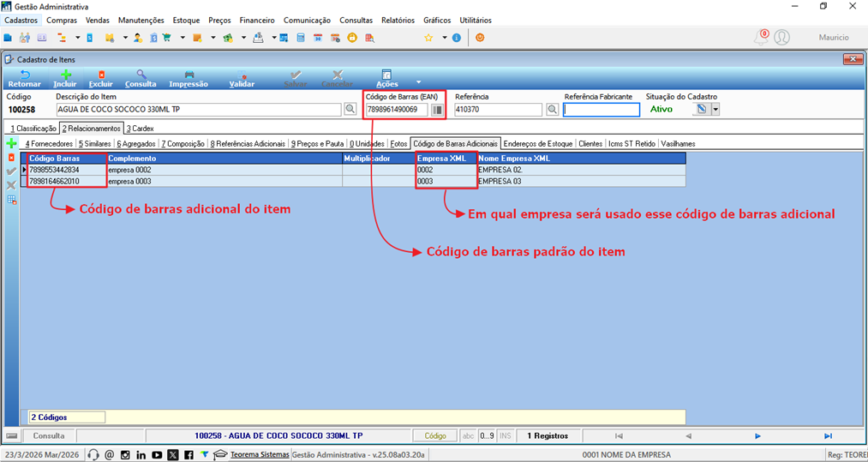Click the last record arrow in navigator
868x462 pixels.
[828, 436]
